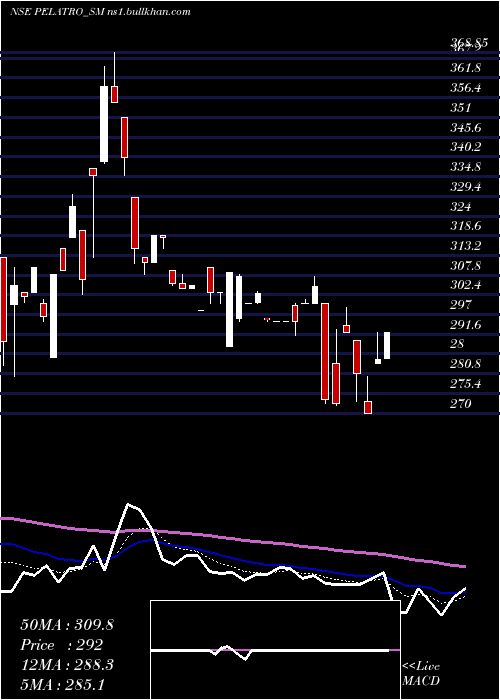Select the 329.4 price axis label

click(x=466, y=187)
